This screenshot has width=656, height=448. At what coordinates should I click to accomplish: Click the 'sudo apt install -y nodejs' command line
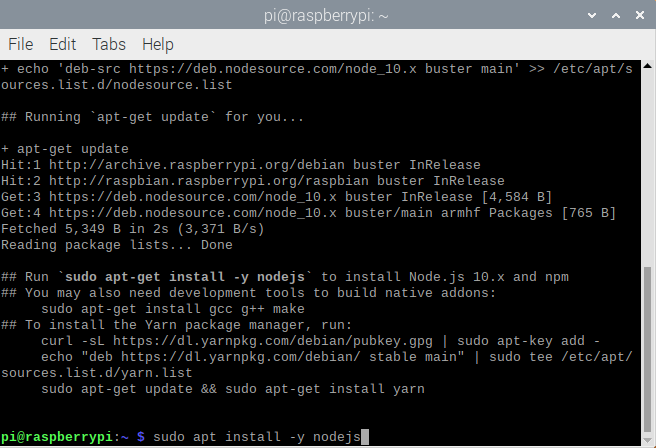click(x=256, y=437)
